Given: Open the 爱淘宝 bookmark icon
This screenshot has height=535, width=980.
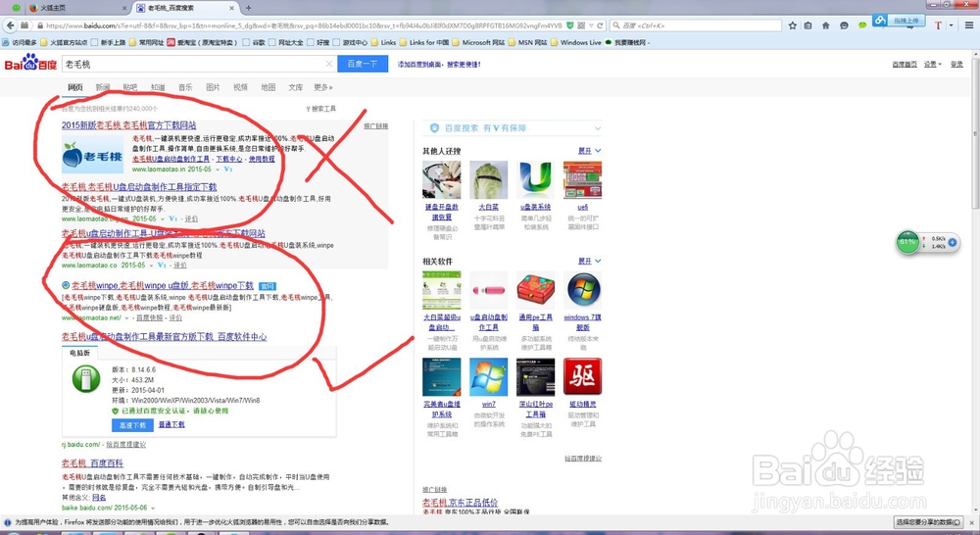Looking at the screenshot, I should [x=171, y=42].
